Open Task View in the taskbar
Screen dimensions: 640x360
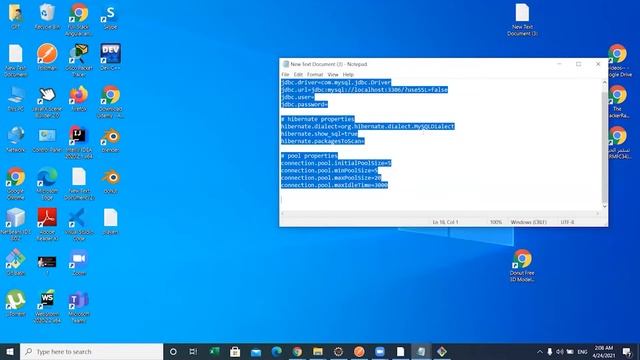(x=193, y=351)
